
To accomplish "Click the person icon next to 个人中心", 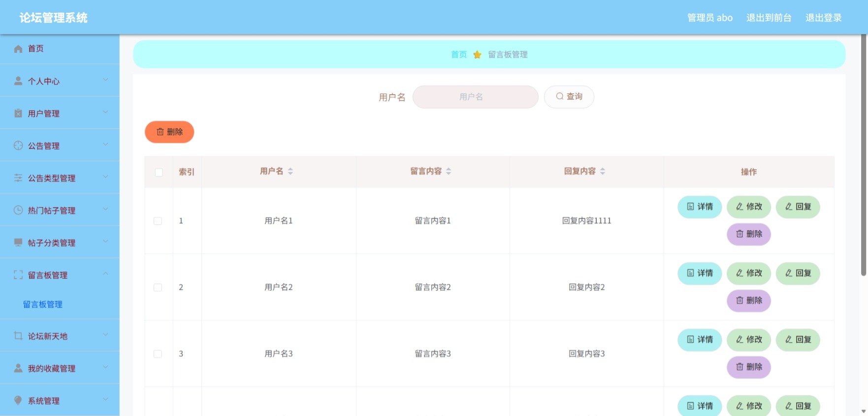I will pyautogui.click(x=18, y=81).
